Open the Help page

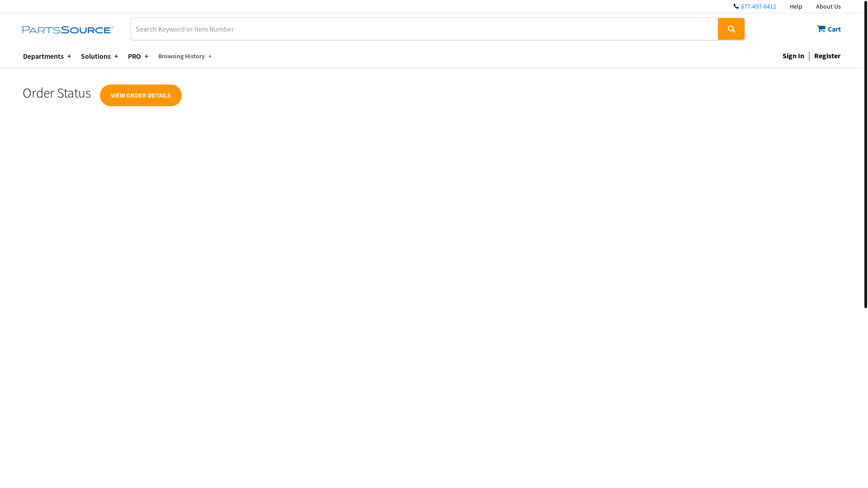pyautogui.click(x=796, y=6)
